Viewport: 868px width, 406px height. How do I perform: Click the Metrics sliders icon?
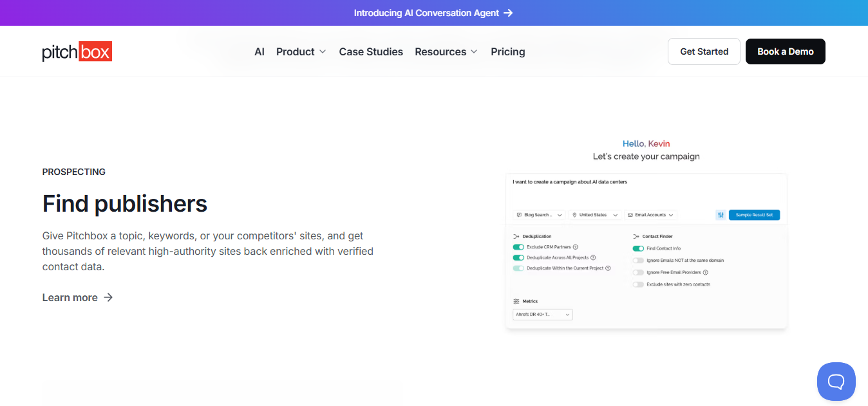[x=516, y=301]
